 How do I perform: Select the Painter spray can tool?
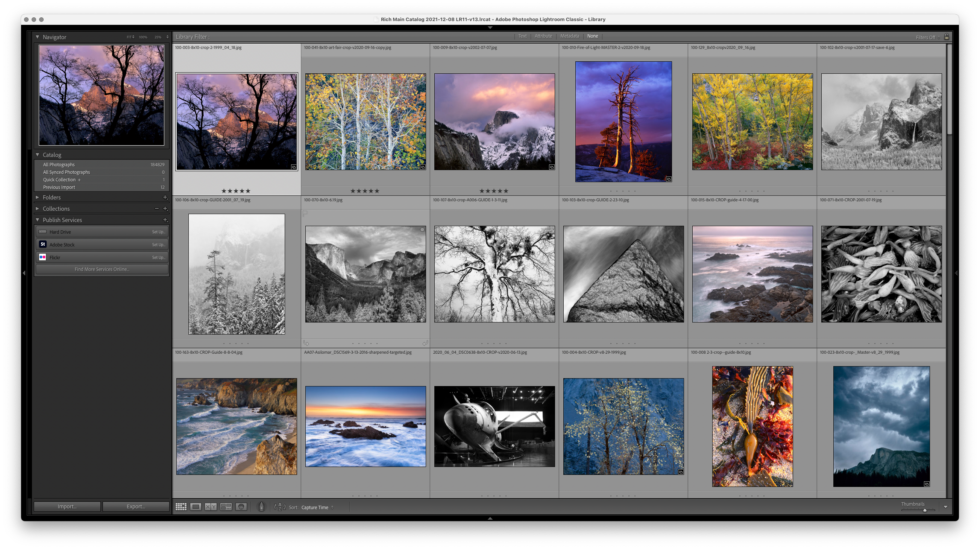(x=261, y=507)
